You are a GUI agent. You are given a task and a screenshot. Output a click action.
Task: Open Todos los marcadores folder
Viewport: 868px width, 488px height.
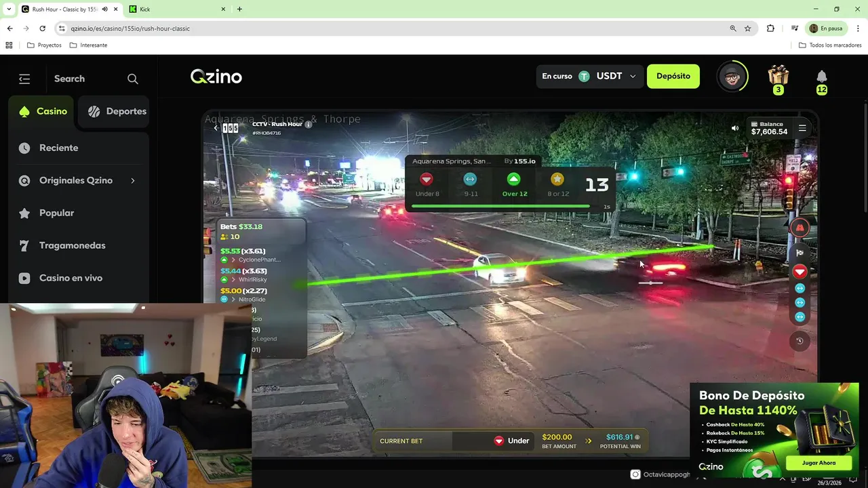(x=830, y=45)
